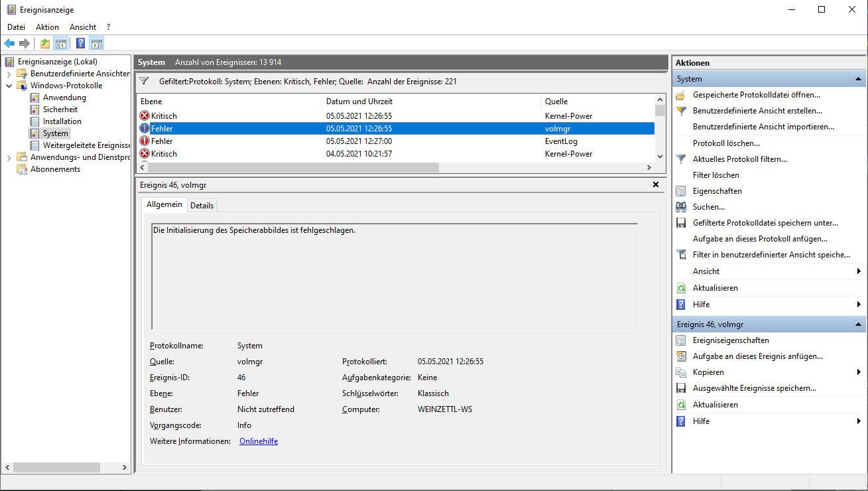Click the Ereigniseigenschaften icon
868x491 pixels.
[680, 340]
